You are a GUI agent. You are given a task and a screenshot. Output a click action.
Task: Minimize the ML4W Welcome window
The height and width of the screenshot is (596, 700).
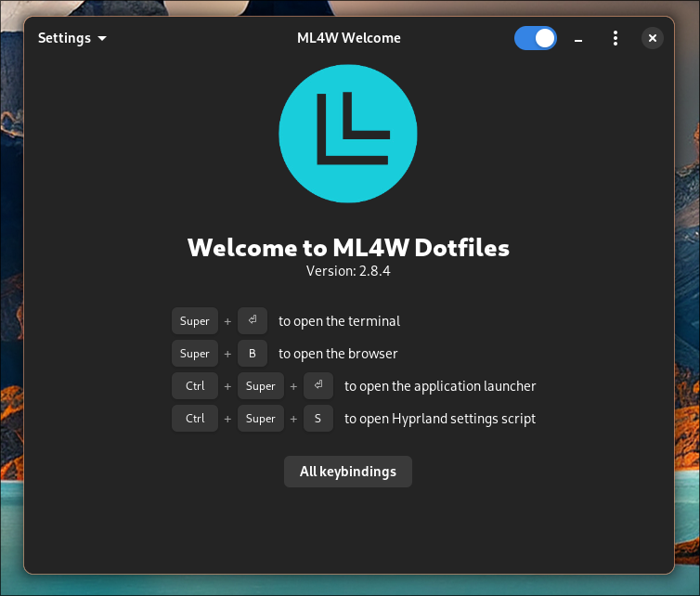point(578,38)
